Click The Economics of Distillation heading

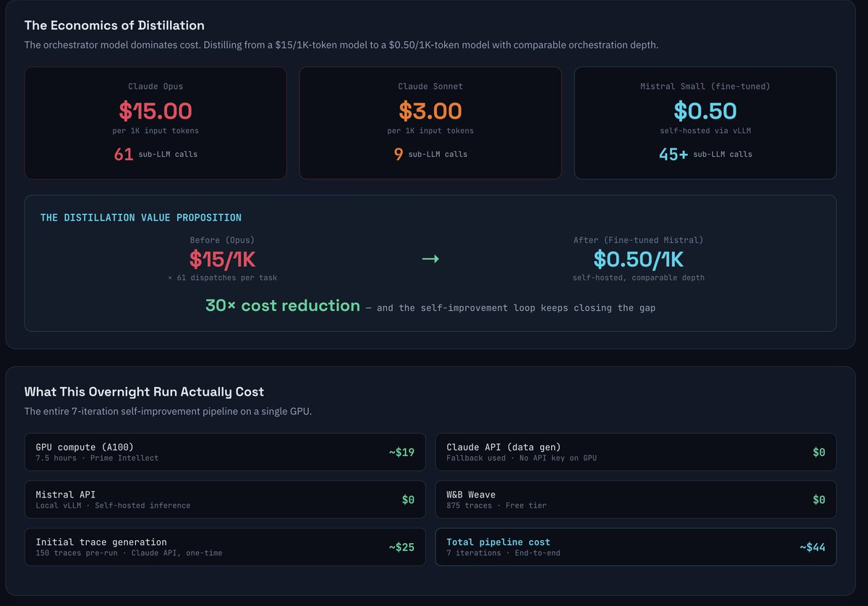pos(114,25)
